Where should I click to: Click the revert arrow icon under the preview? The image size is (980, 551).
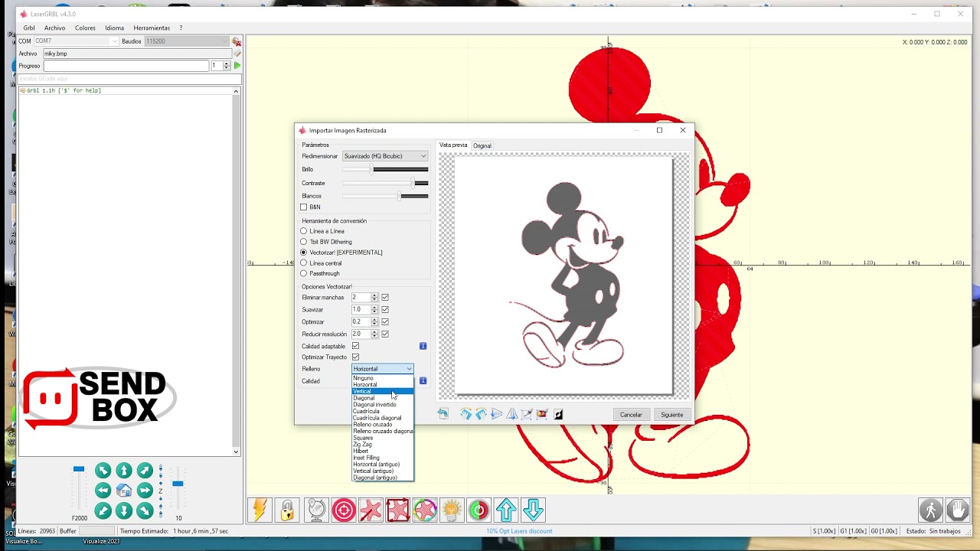(x=443, y=414)
